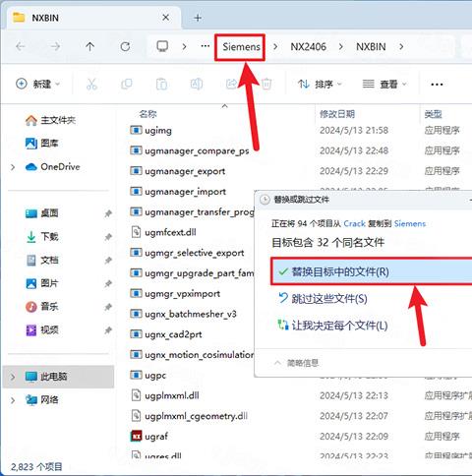Viewport: 472px width, 476px height.
Task: Click the Back navigation arrow
Action: click(21, 47)
